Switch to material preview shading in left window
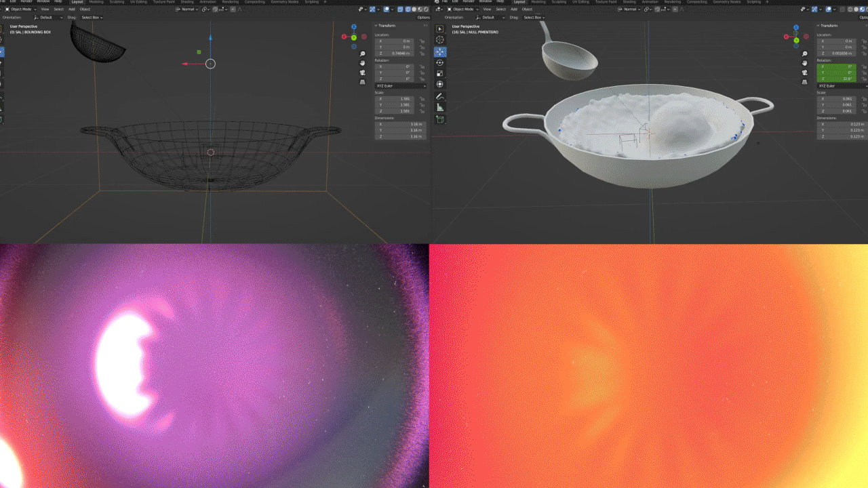Image resolution: width=868 pixels, height=488 pixels. (420, 9)
